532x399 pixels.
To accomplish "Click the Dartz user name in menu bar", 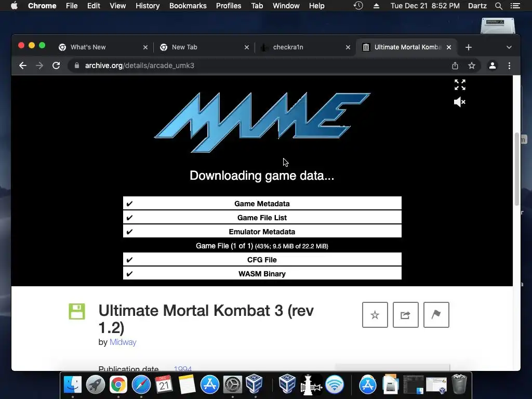I will click(477, 6).
